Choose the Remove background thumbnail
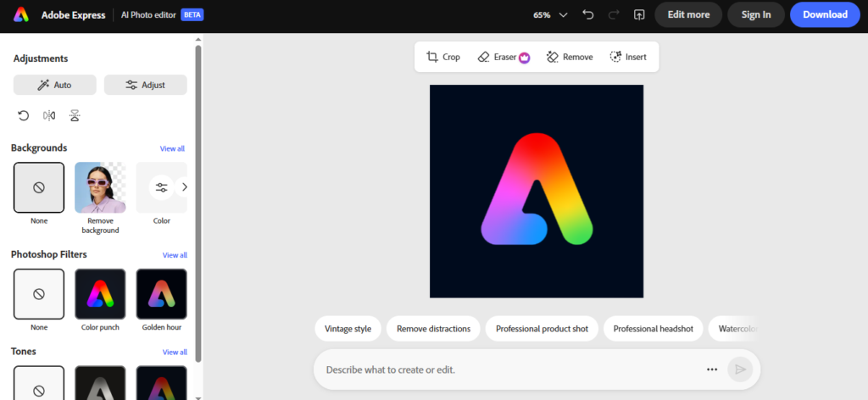868x400 pixels. [x=100, y=187]
